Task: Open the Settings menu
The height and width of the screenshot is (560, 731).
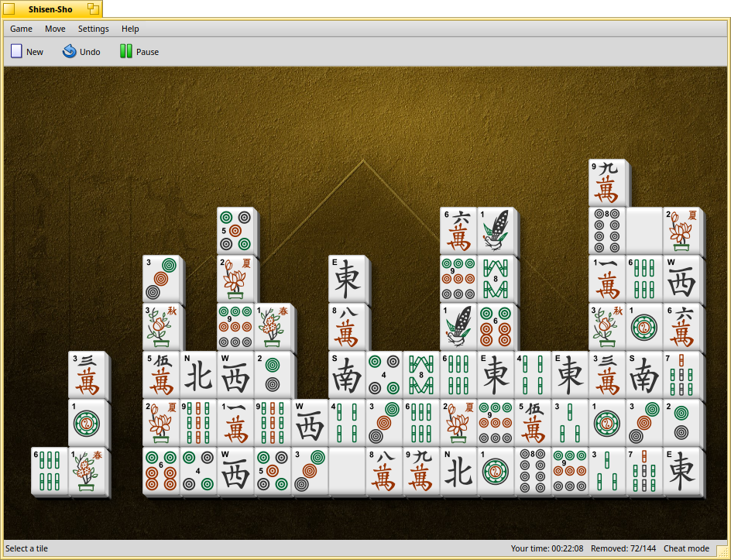Action: tap(93, 29)
